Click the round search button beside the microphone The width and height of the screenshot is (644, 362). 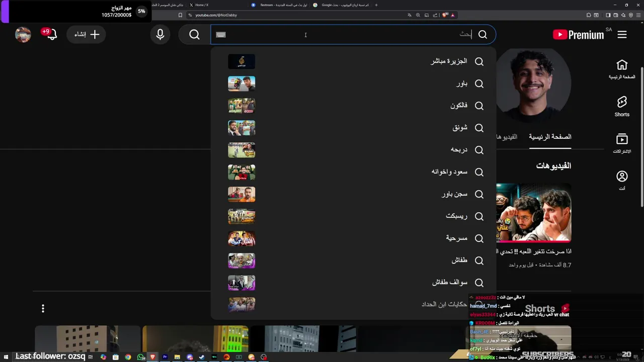click(194, 35)
